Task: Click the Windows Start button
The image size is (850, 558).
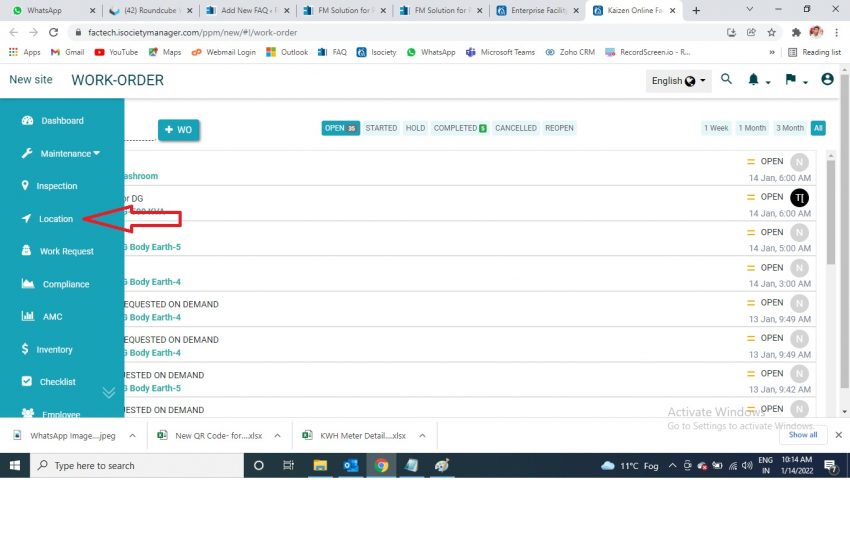Action: click(x=15, y=465)
